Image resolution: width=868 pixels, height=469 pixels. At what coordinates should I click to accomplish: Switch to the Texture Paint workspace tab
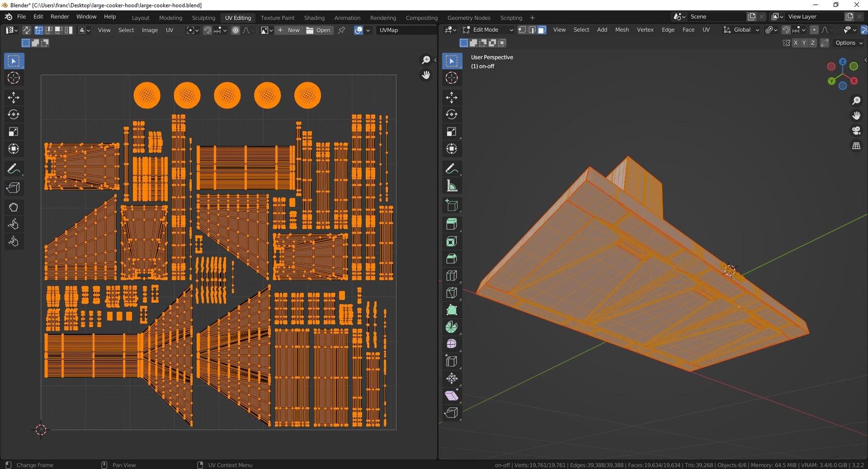coord(277,18)
